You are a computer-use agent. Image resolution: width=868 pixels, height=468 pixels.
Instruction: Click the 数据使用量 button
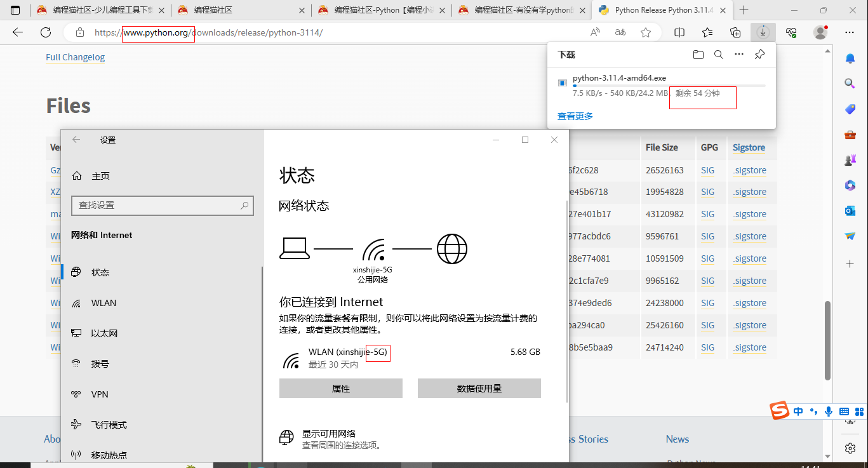pyautogui.click(x=479, y=389)
